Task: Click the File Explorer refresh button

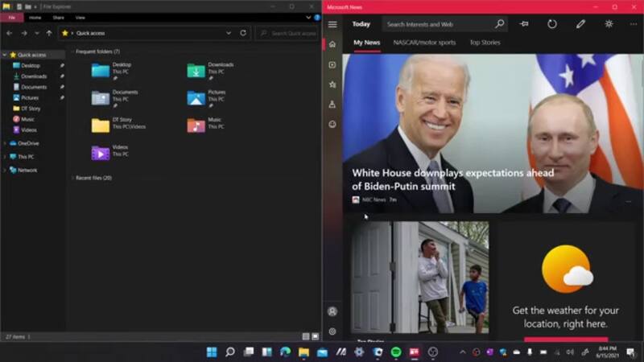Action: tap(243, 33)
